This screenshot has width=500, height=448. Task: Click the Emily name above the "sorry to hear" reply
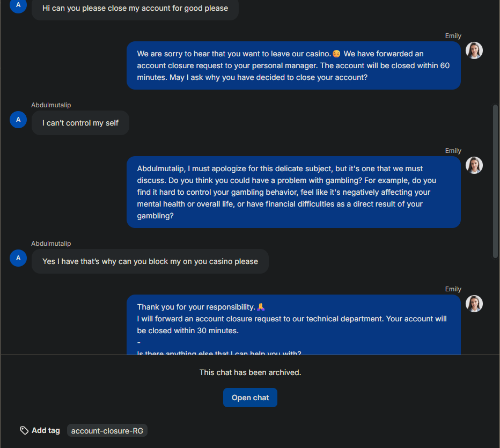tap(453, 36)
